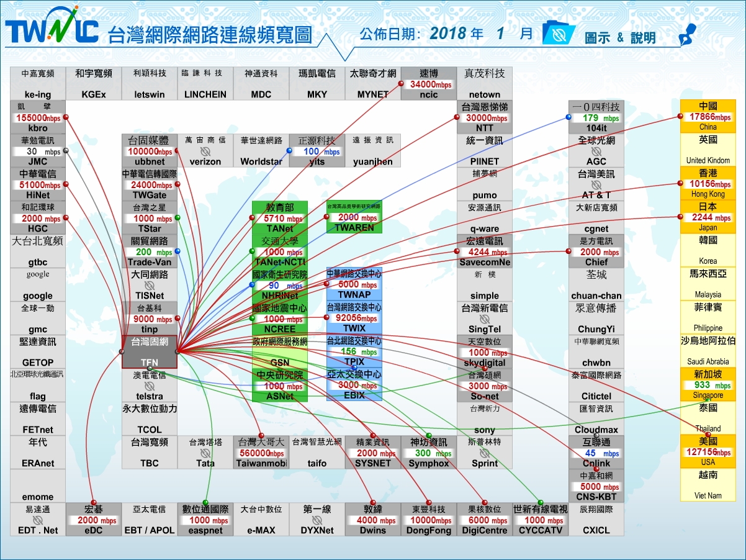This screenshot has width=746, height=560.
Task: Click the 2018 year in publish date
Action: [449, 34]
